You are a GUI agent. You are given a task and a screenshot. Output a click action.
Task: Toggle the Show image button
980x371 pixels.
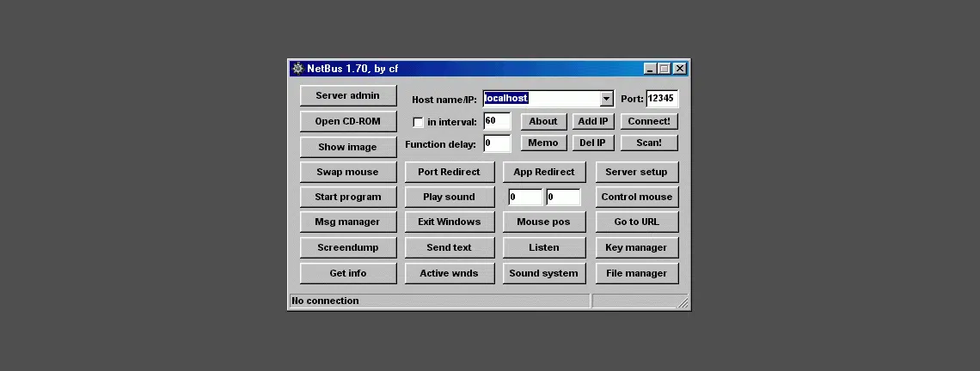348,147
